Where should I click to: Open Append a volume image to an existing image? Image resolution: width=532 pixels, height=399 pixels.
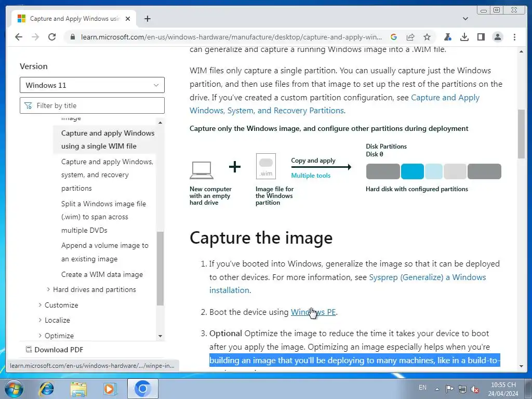(x=104, y=252)
